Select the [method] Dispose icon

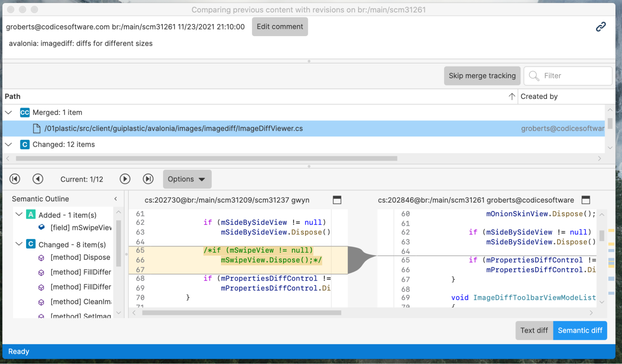[x=41, y=257]
